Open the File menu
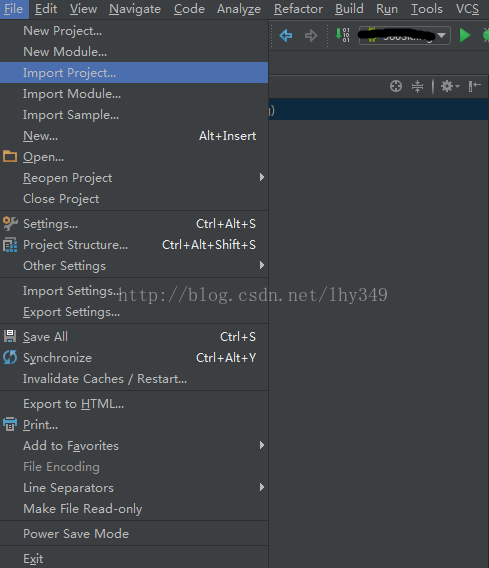The image size is (489, 568). (14, 9)
